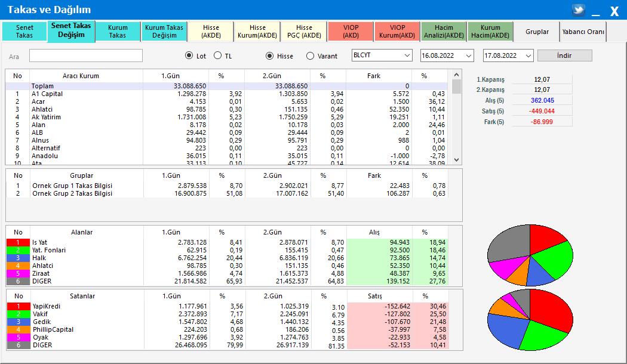Switch to Senet Takas Değişim tab
Viewport: 627px width, 364px height.
tap(71, 30)
